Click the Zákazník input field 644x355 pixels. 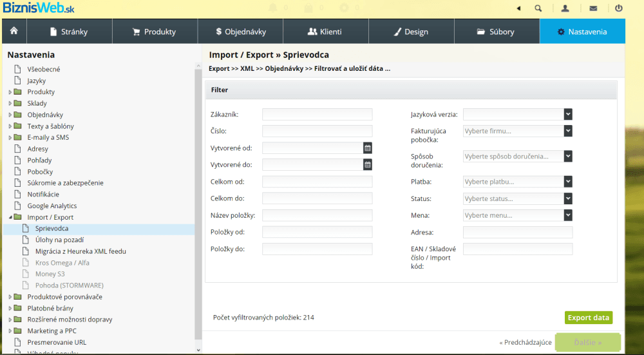(x=317, y=114)
